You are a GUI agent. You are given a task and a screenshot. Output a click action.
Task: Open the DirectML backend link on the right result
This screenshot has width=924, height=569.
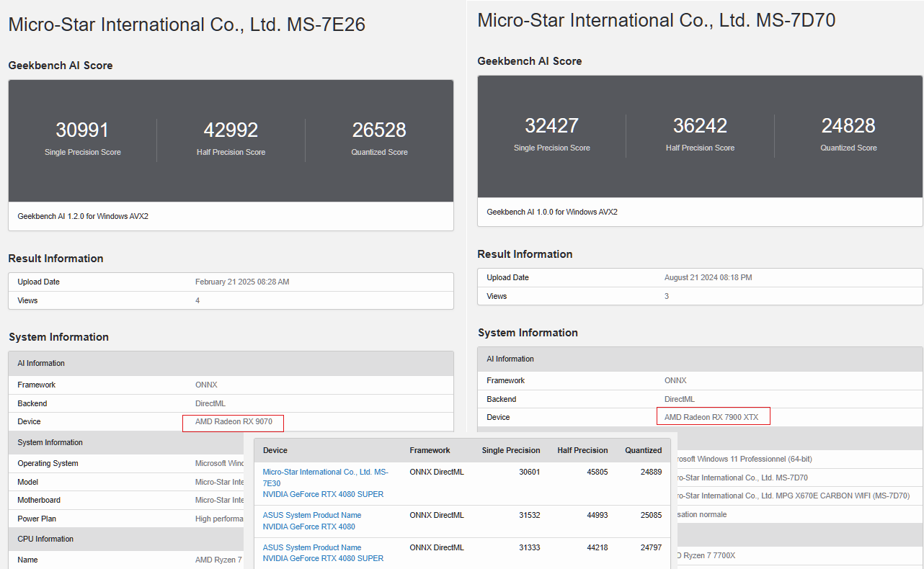click(679, 398)
